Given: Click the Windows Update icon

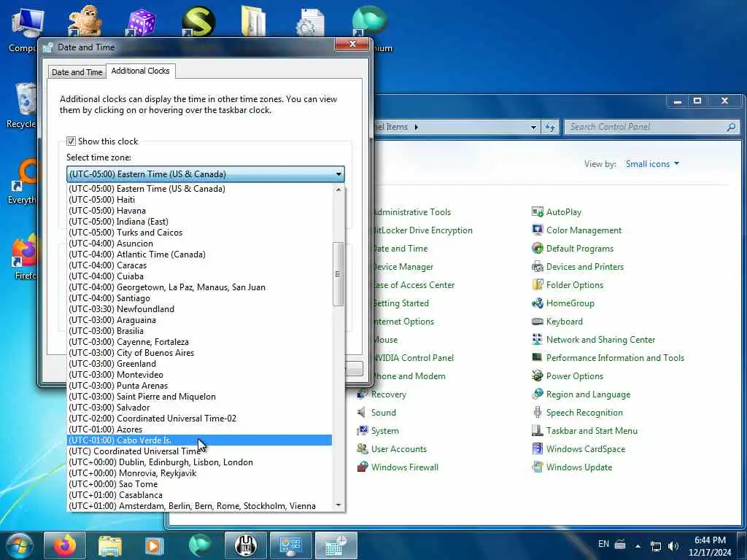Looking at the screenshot, I should point(537,467).
